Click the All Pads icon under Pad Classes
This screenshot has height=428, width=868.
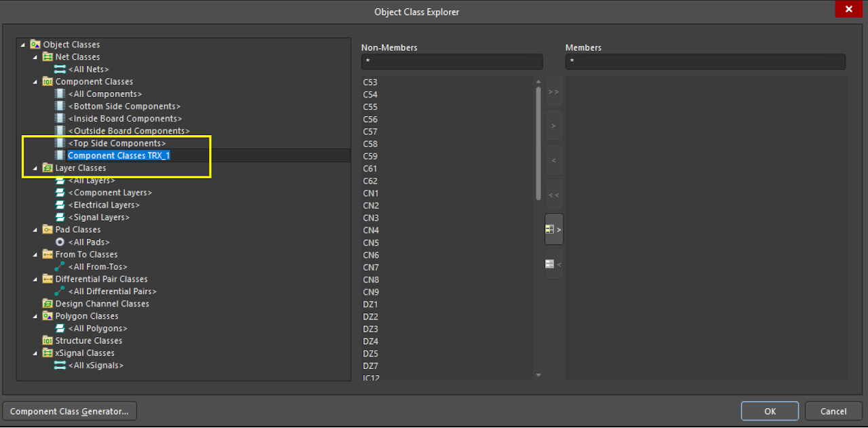pyautogui.click(x=61, y=241)
